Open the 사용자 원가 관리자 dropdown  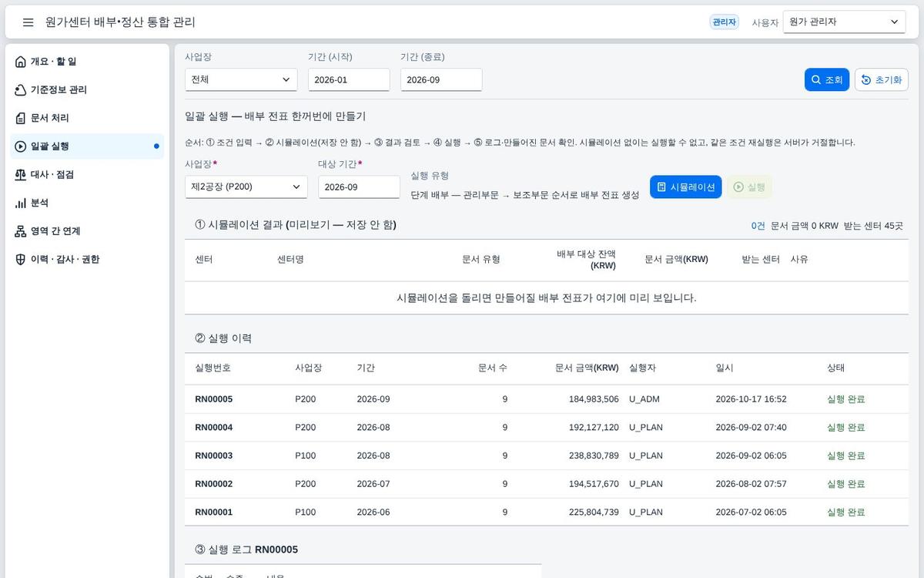click(x=844, y=22)
